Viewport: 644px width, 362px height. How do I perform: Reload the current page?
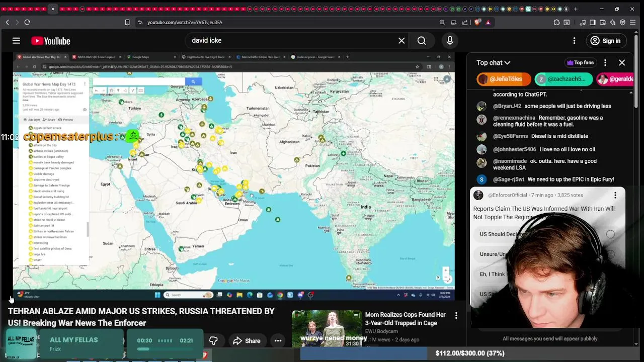pos(27,22)
